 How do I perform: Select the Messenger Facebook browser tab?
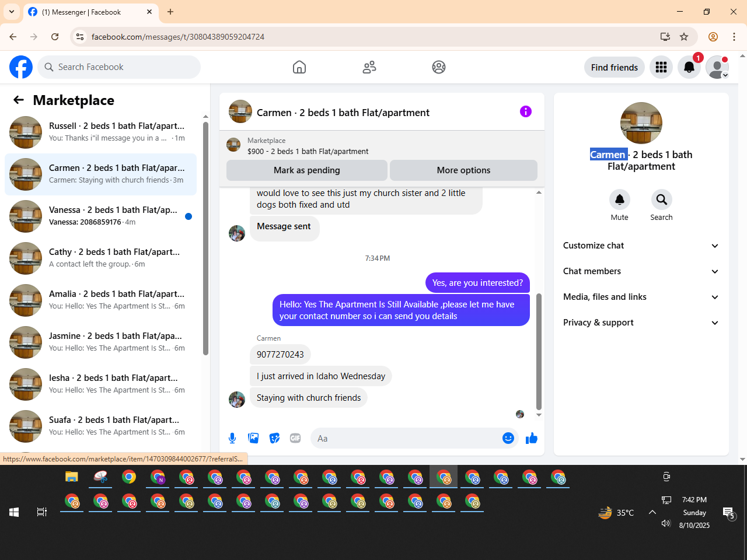point(90,12)
